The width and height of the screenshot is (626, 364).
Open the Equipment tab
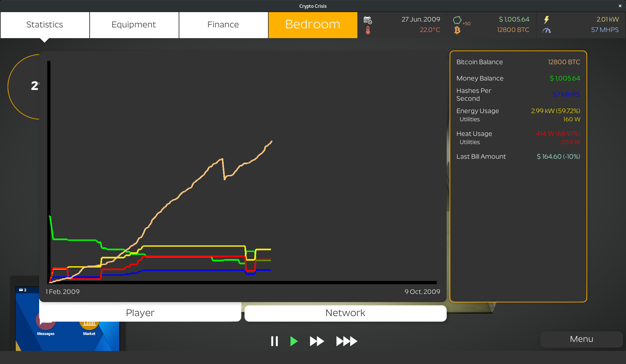click(134, 24)
